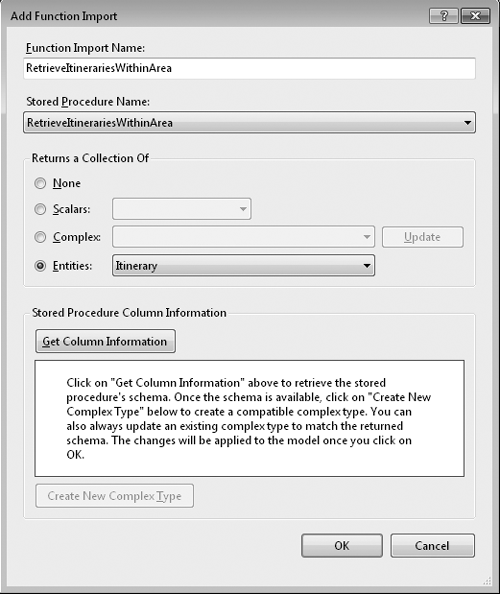
Task: Click the dialog resize grip corner
Action: [487, 580]
